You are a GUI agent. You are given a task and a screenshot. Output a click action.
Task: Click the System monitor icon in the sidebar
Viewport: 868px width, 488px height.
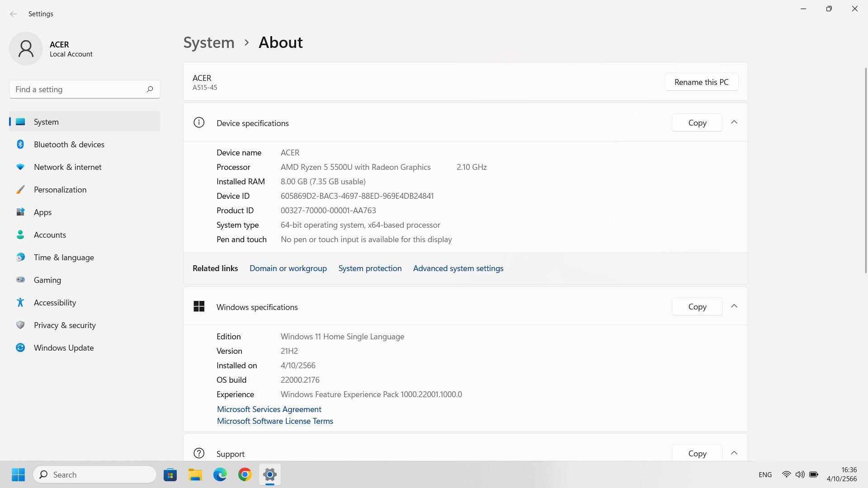coord(20,122)
